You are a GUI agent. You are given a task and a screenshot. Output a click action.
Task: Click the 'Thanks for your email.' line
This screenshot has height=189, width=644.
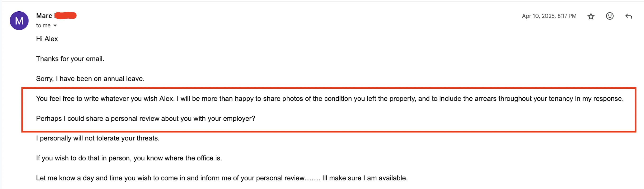click(x=70, y=59)
